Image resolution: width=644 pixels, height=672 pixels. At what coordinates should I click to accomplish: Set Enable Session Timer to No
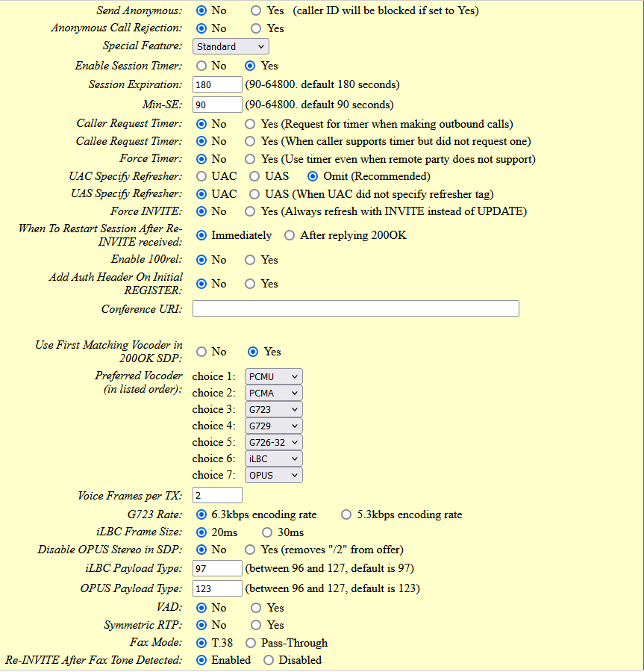pos(201,66)
